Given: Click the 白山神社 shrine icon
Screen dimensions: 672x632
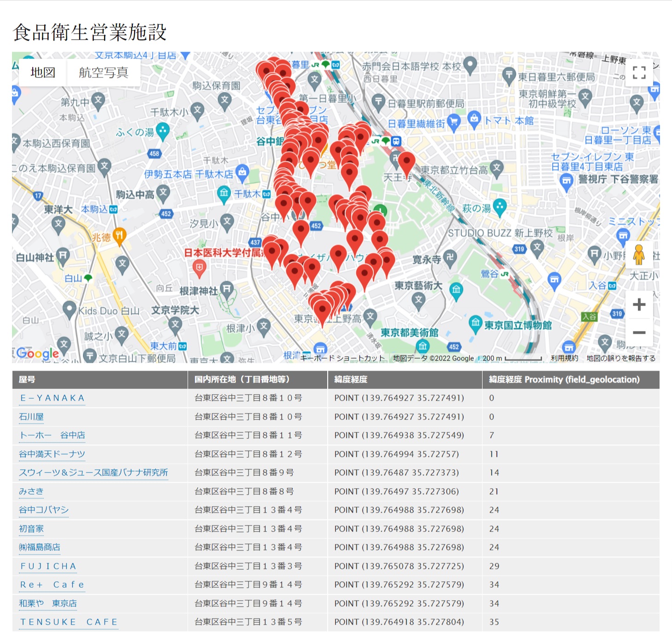Looking at the screenshot, I should [63, 256].
